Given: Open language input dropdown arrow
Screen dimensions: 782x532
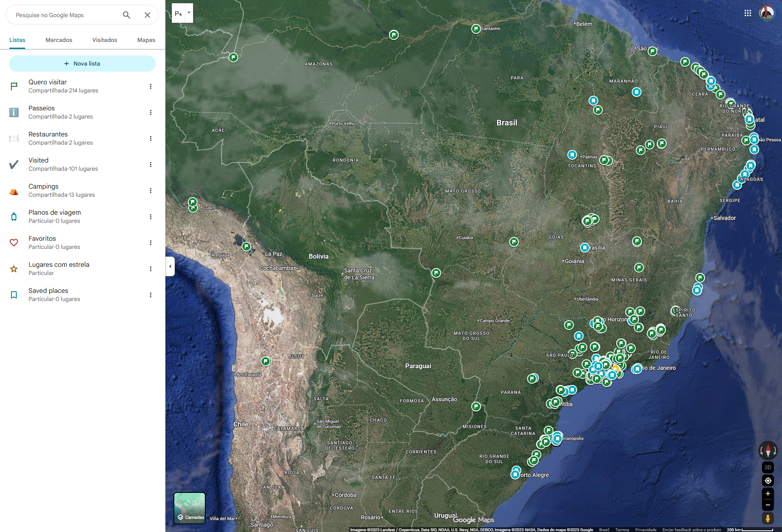Looking at the screenshot, I should [189, 13].
